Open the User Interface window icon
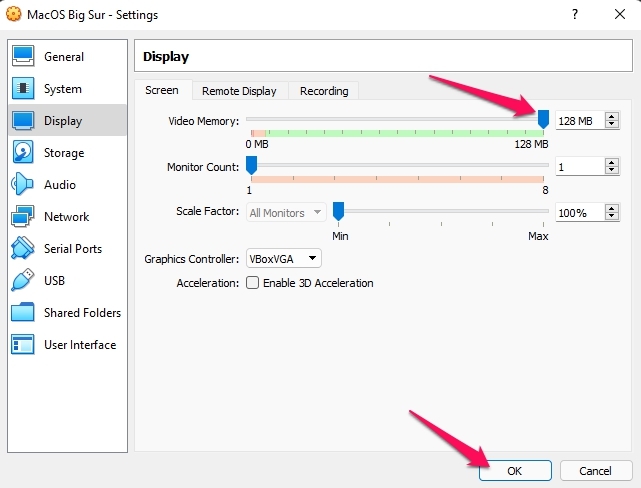The width and height of the screenshot is (641, 488). (x=23, y=344)
